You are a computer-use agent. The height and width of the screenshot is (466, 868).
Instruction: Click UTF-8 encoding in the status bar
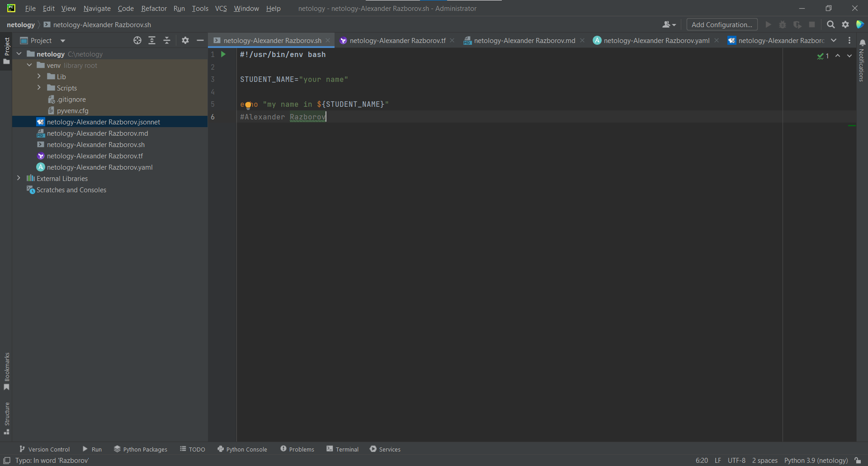736,460
